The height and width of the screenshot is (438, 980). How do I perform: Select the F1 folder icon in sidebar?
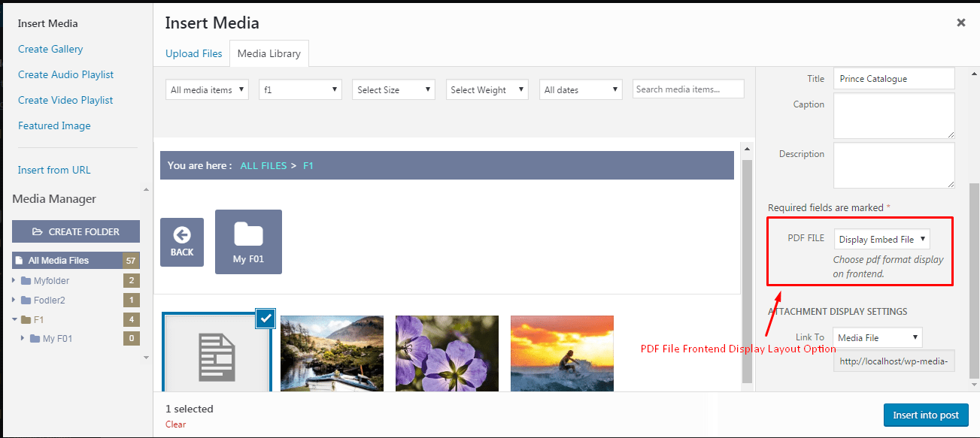(x=28, y=319)
